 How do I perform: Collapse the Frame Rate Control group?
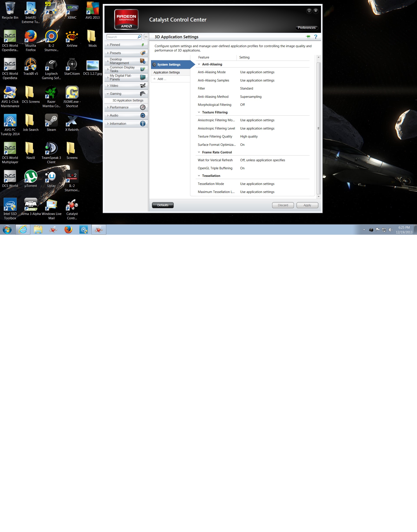[x=199, y=152]
